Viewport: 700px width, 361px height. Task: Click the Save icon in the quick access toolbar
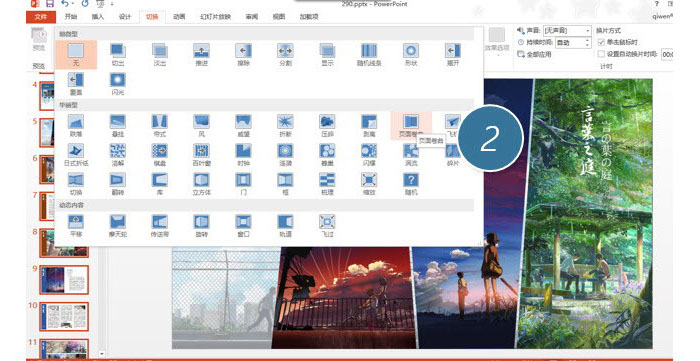click(x=50, y=4)
